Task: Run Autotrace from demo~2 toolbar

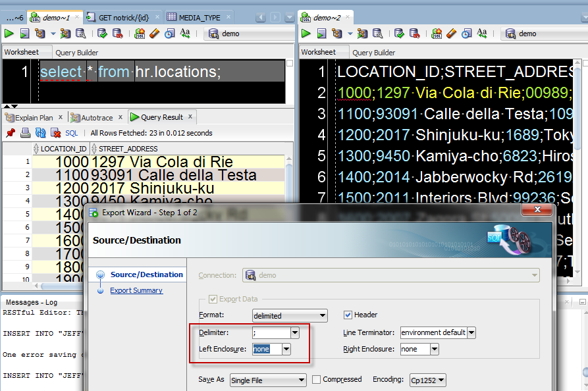Action: pyautogui.click(x=362, y=34)
